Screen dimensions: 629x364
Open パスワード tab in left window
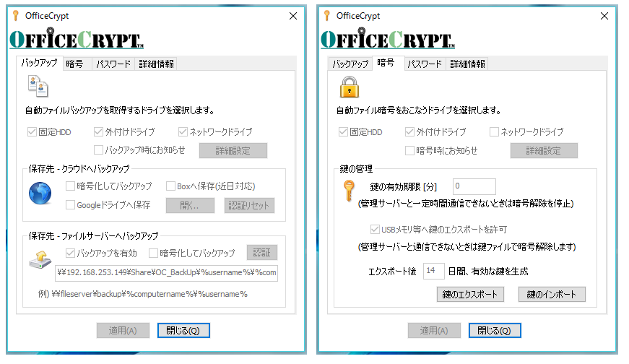coord(113,64)
